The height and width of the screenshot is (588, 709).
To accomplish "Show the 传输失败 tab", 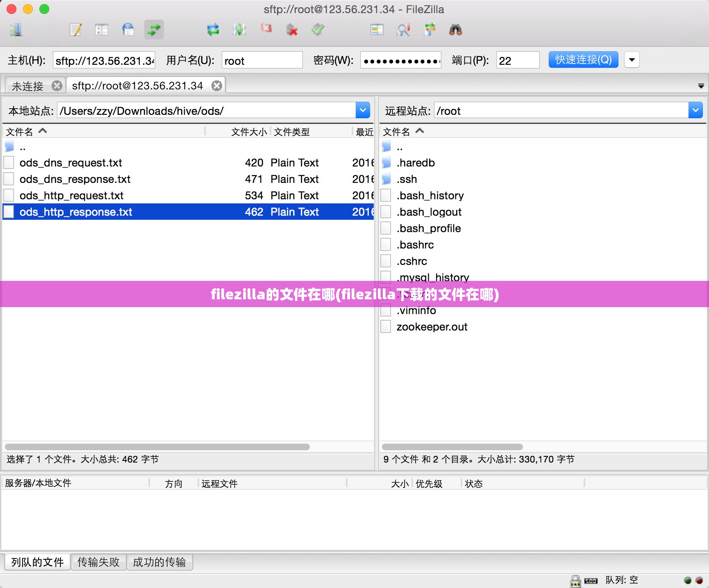I will tap(98, 562).
